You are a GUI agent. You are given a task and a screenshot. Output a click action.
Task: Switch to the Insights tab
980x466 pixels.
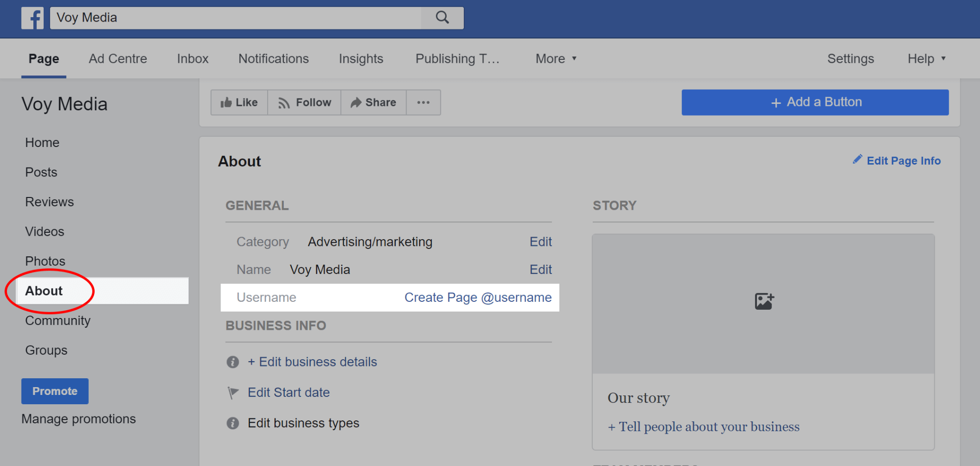[x=361, y=59]
